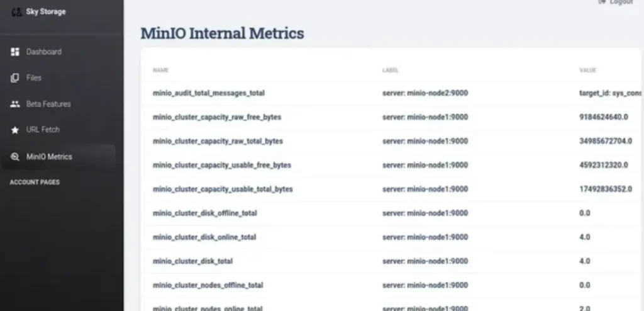This screenshot has height=311, width=644.
Task: Click the MinIO Metrics magnifier icon
Action: click(16, 157)
